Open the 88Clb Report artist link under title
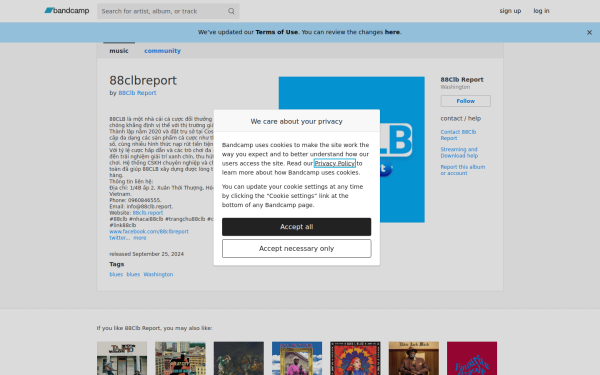The image size is (600, 375). coord(137,93)
